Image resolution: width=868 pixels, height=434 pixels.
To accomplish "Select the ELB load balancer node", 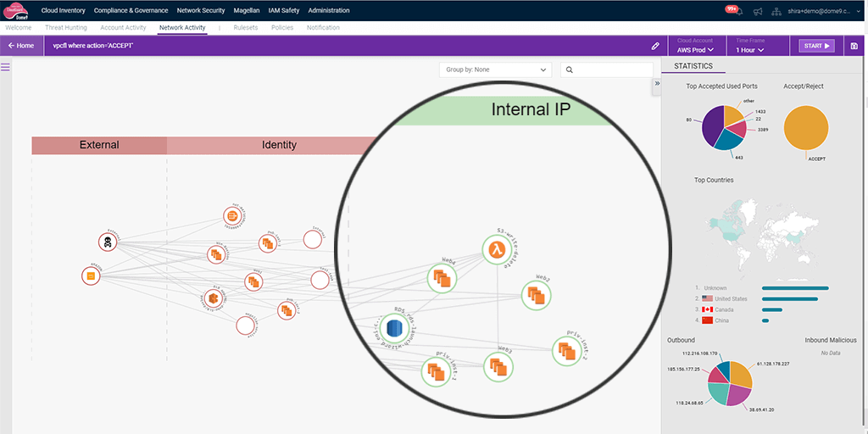I will pos(212,299).
